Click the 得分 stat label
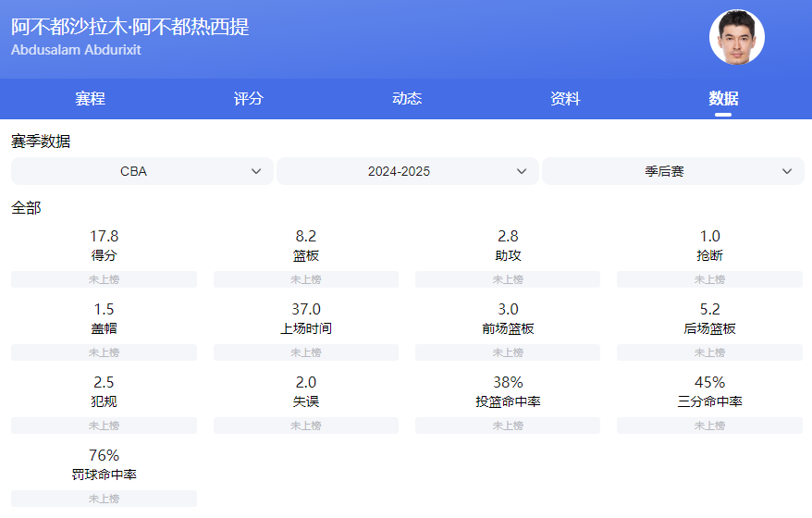The height and width of the screenshot is (518, 812). point(105,255)
